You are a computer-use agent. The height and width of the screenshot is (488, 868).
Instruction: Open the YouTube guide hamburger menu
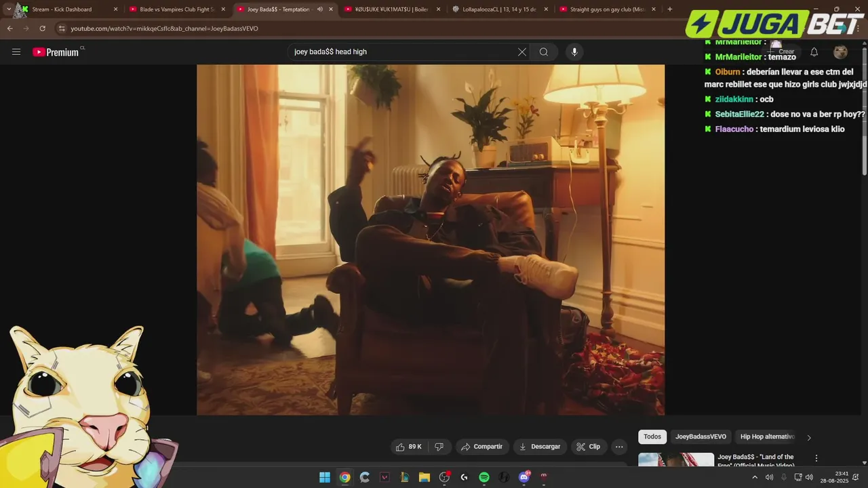pyautogui.click(x=16, y=52)
